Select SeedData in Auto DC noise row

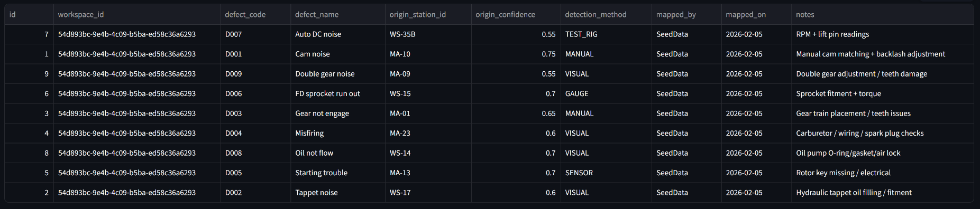point(686,34)
